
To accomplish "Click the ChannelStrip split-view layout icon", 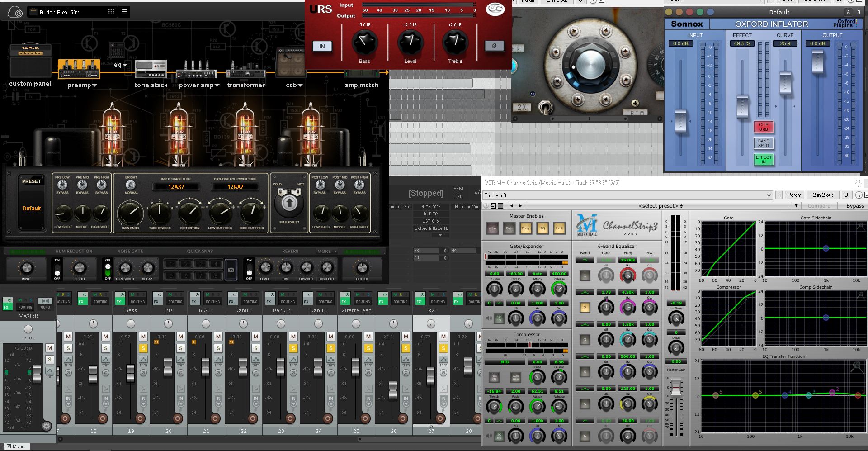I will coord(500,206).
